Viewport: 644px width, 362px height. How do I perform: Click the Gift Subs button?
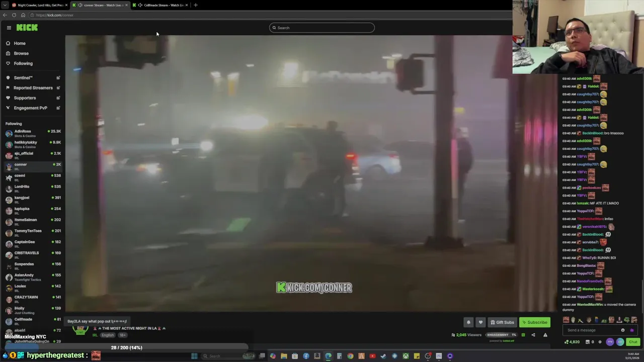[502, 322]
